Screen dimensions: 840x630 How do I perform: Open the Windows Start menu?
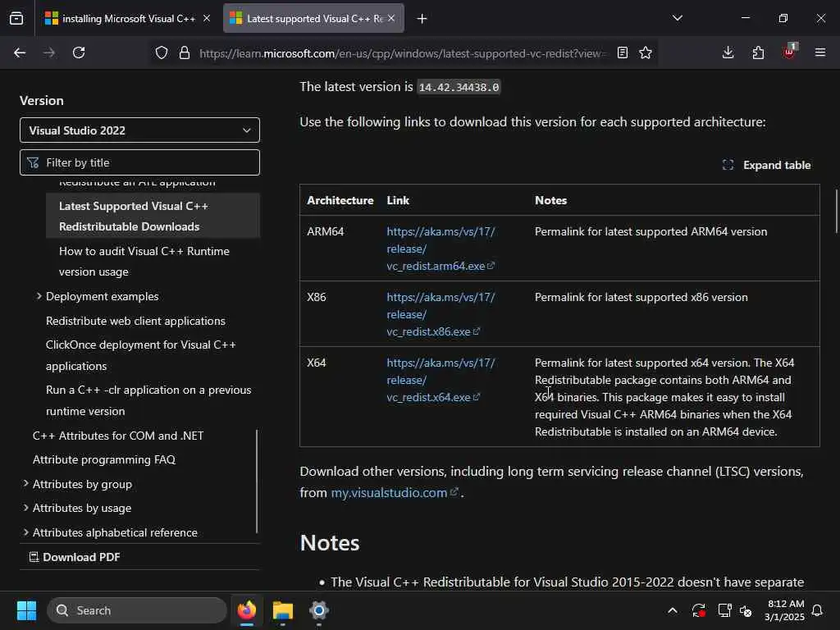point(26,610)
